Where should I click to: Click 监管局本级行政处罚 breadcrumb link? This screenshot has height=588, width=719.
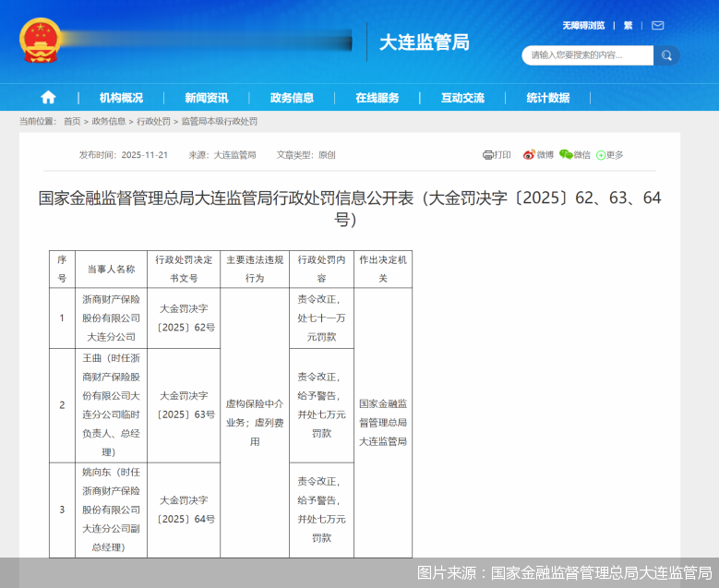[219, 122]
